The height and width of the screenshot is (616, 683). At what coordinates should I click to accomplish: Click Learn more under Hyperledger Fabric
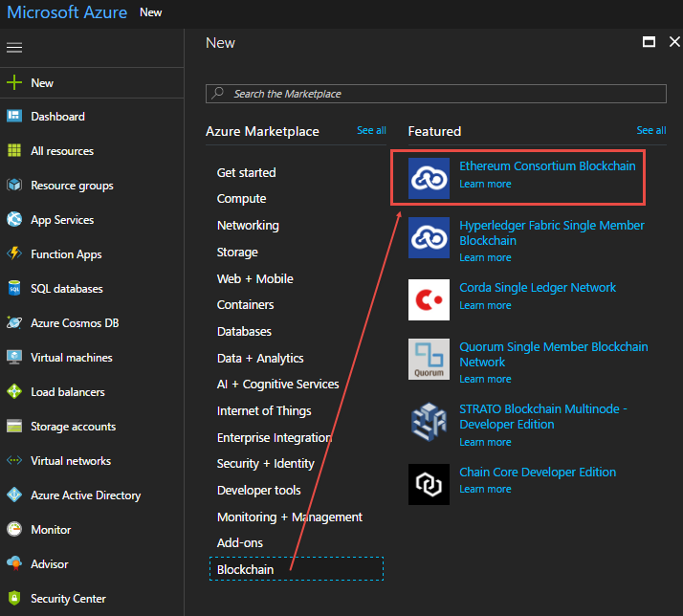[x=485, y=257]
